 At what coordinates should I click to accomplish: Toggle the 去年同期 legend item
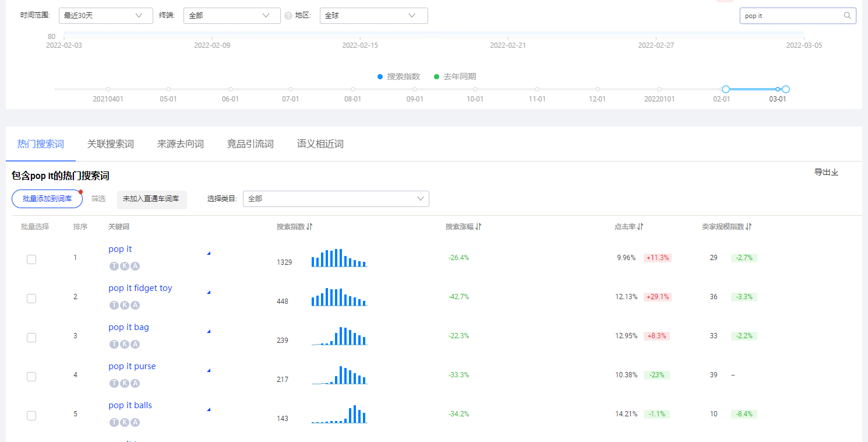point(454,76)
